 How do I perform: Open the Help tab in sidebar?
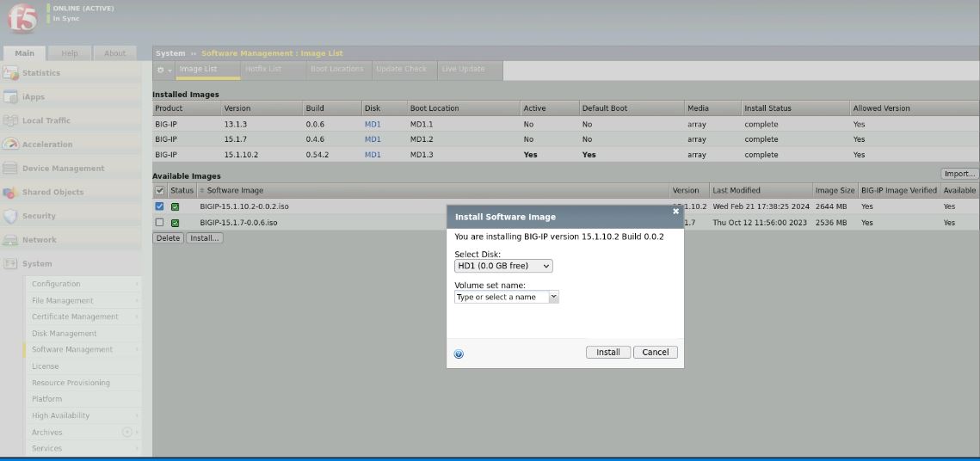tap(70, 53)
